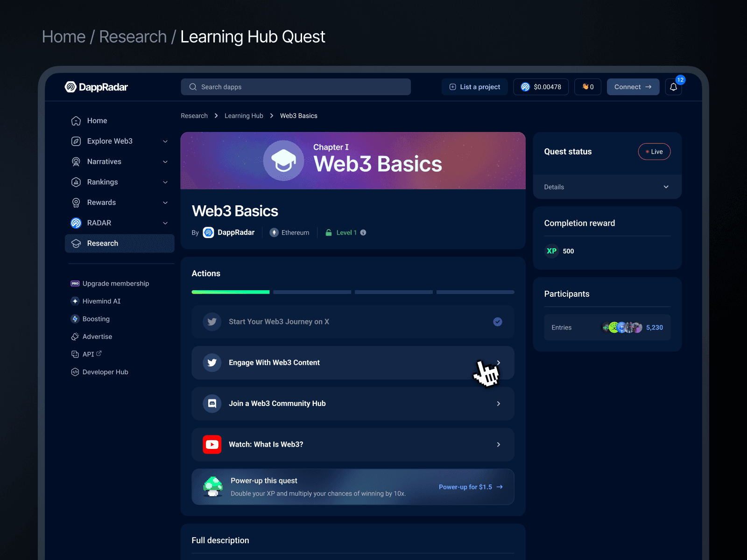Click the API external link icon
Image resolution: width=747 pixels, height=560 pixels.
(x=99, y=353)
